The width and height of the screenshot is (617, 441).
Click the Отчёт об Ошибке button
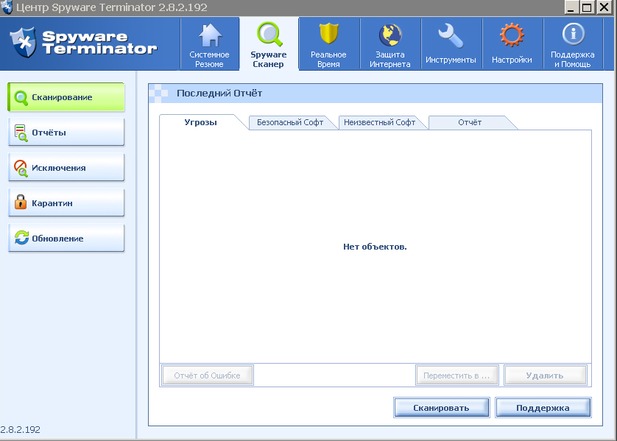pyautogui.click(x=207, y=375)
